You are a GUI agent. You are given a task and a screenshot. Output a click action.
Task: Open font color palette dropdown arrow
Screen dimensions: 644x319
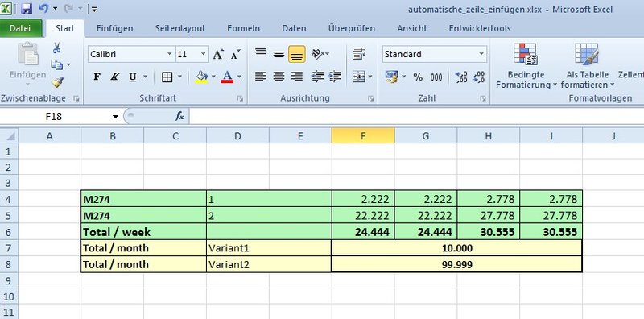(239, 77)
